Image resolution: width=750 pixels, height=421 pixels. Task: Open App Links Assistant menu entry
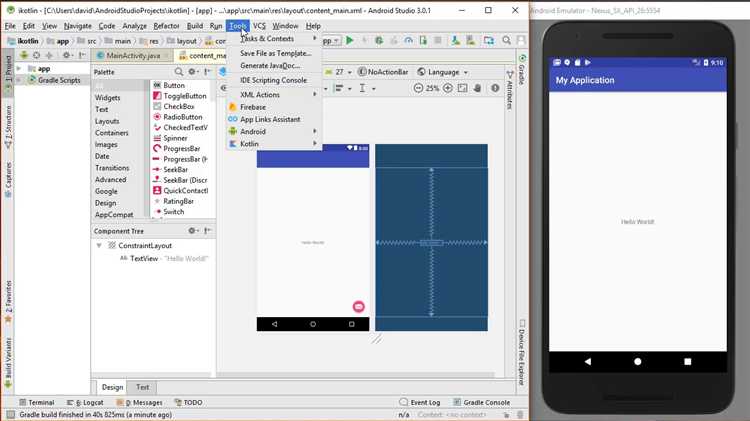coord(270,119)
